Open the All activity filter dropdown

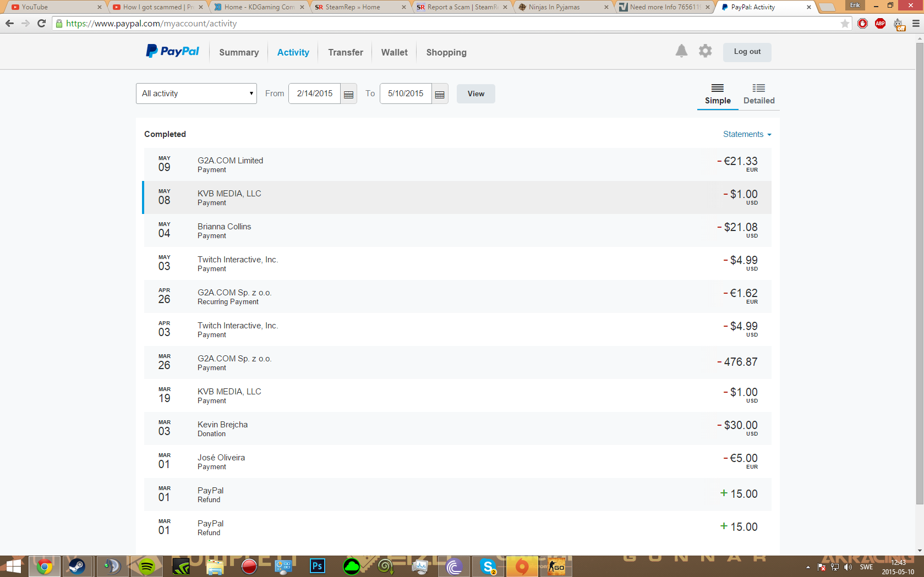[196, 94]
